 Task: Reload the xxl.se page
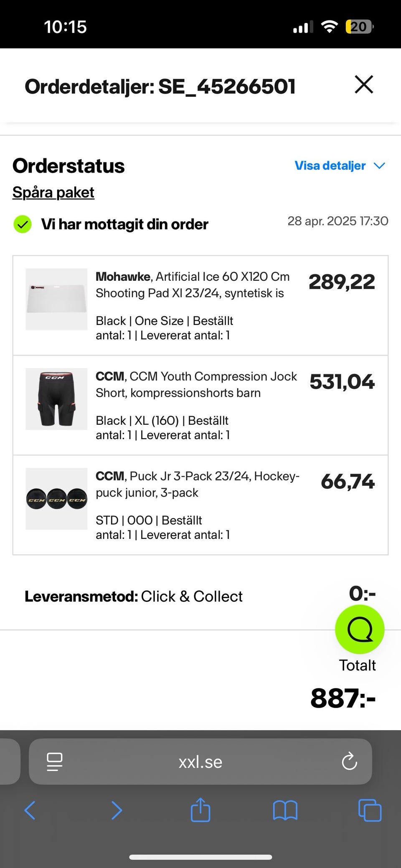pyautogui.click(x=349, y=761)
